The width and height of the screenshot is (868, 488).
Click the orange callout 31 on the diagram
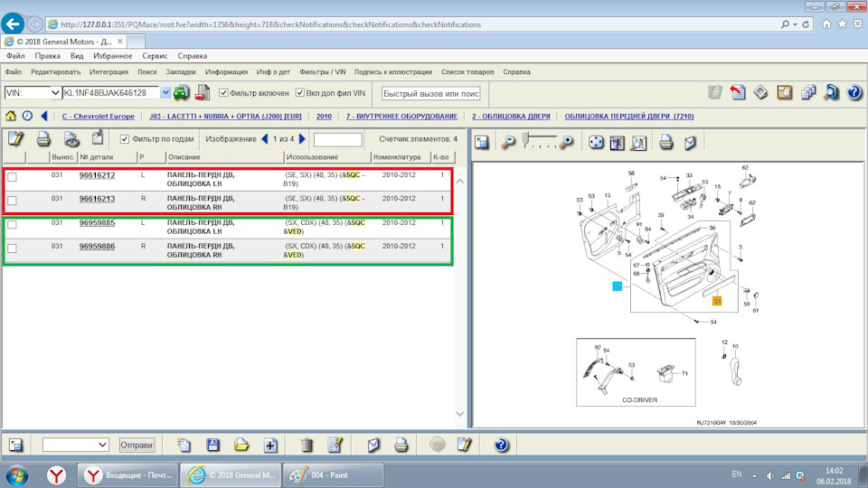pyautogui.click(x=717, y=300)
